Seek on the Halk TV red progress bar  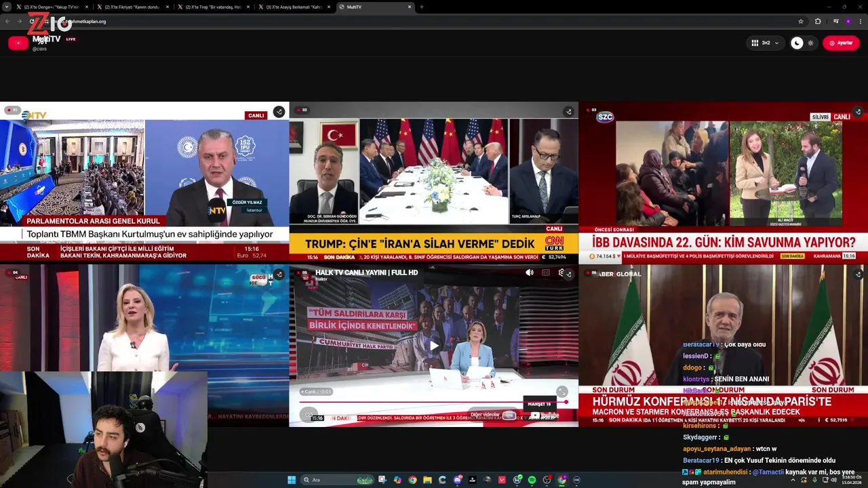(x=433, y=401)
